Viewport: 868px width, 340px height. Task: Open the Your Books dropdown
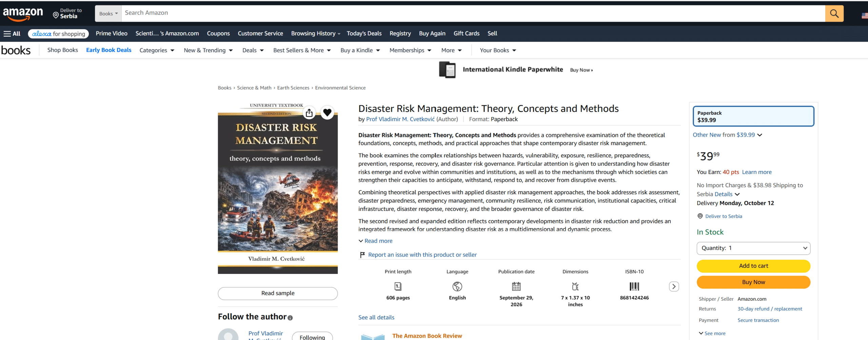point(498,50)
